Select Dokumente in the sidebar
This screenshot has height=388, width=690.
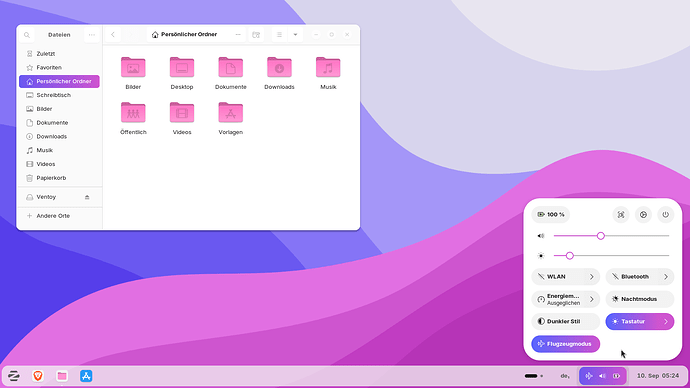pyautogui.click(x=59, y=123)
